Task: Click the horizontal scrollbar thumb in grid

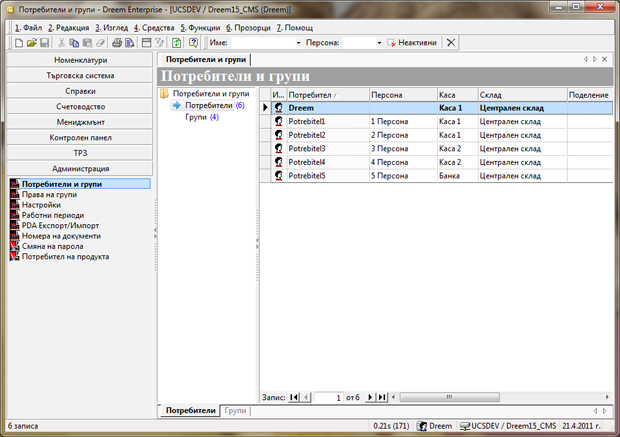Action: pos(449,397)
